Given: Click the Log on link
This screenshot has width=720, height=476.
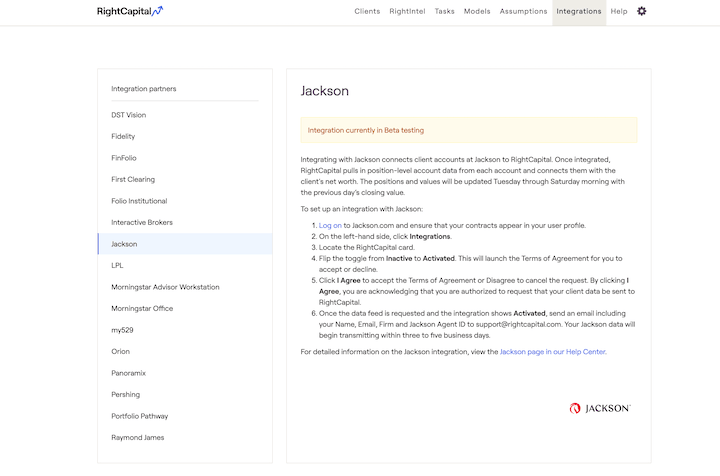Looking at the screenshot, I should [330, 225].
